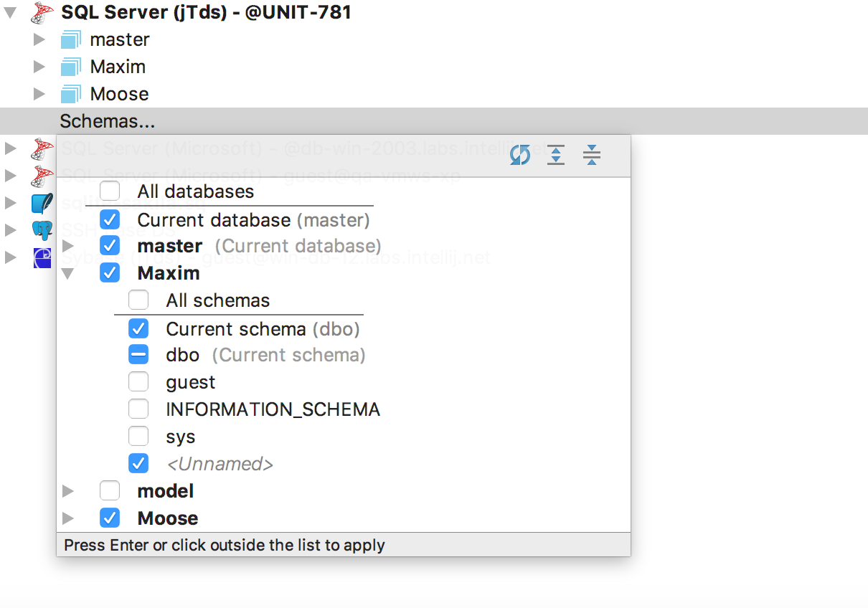Check the guest schema checkbox

pos(138,382)
